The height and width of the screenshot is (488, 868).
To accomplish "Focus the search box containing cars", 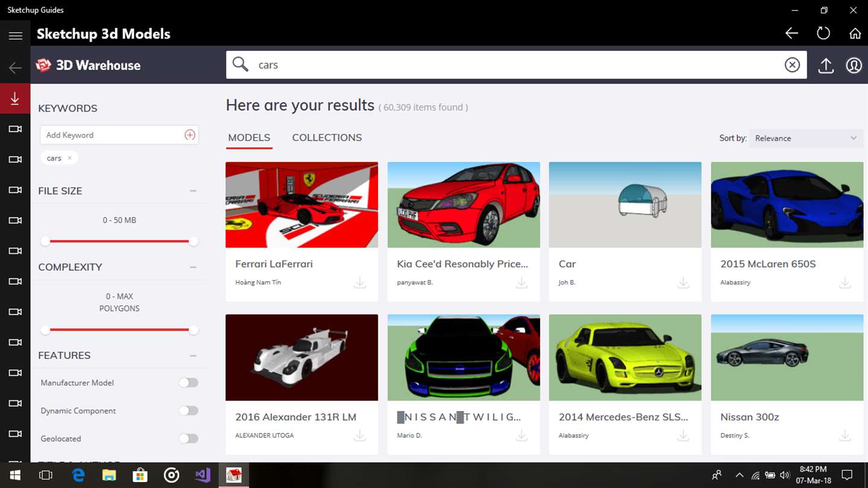I will pyautogui.click(x=517, y=64).
